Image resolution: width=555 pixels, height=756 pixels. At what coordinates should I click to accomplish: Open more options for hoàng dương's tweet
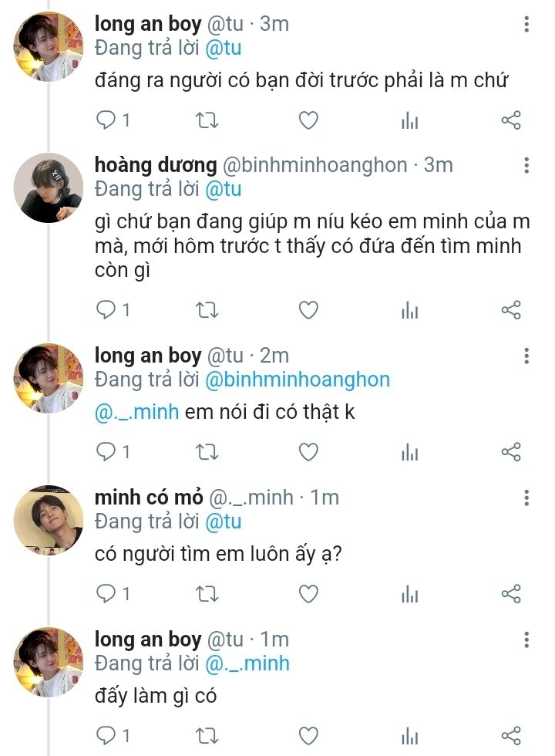coord(526,166)
